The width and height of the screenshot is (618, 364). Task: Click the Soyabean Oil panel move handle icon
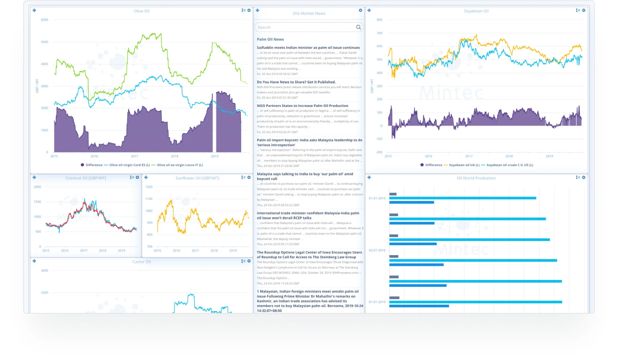tap(369, 10)
